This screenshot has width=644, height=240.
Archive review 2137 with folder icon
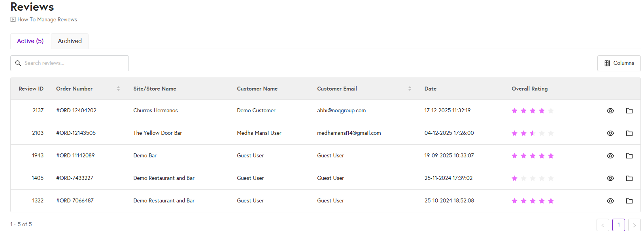[629, 111]
